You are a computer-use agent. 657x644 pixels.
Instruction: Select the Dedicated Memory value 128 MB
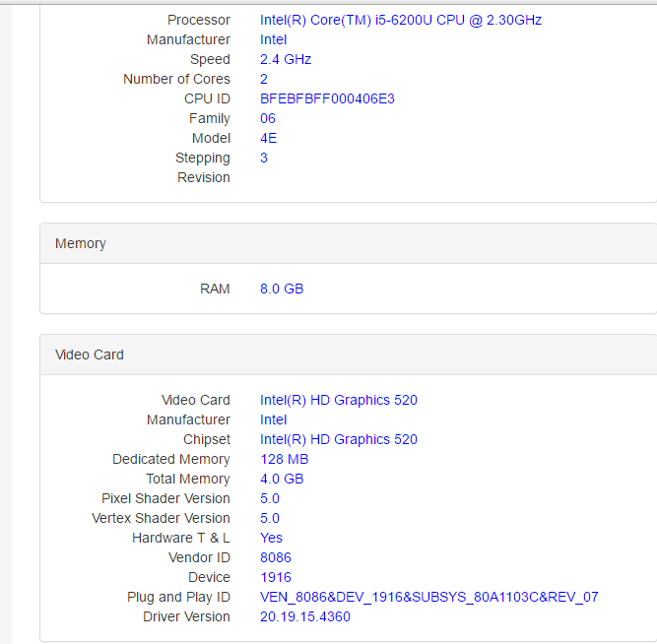(284, 459)
